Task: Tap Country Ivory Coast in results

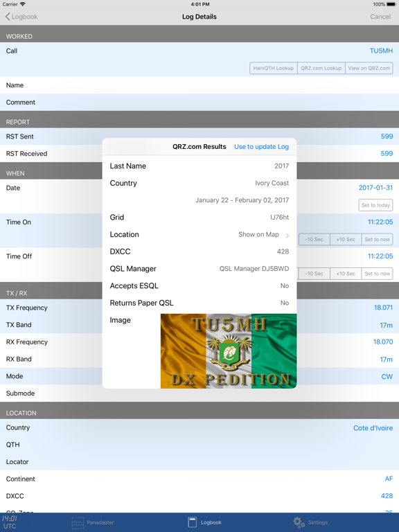Action: [x=199, y=183]
